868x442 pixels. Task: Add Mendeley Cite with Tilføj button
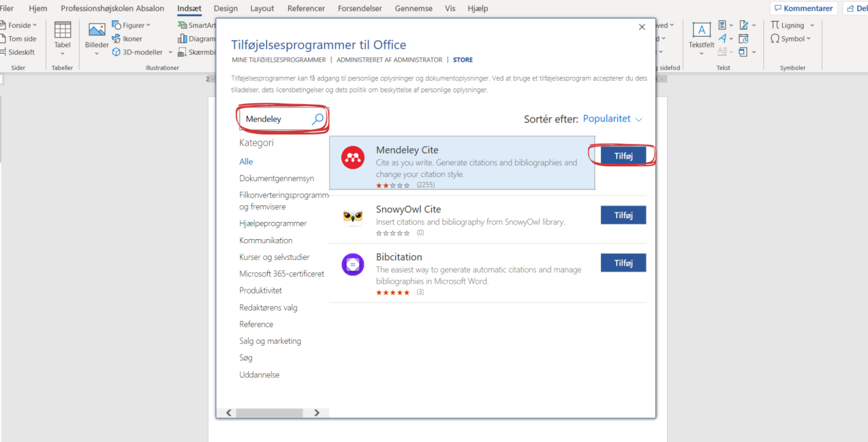[623, 156]
